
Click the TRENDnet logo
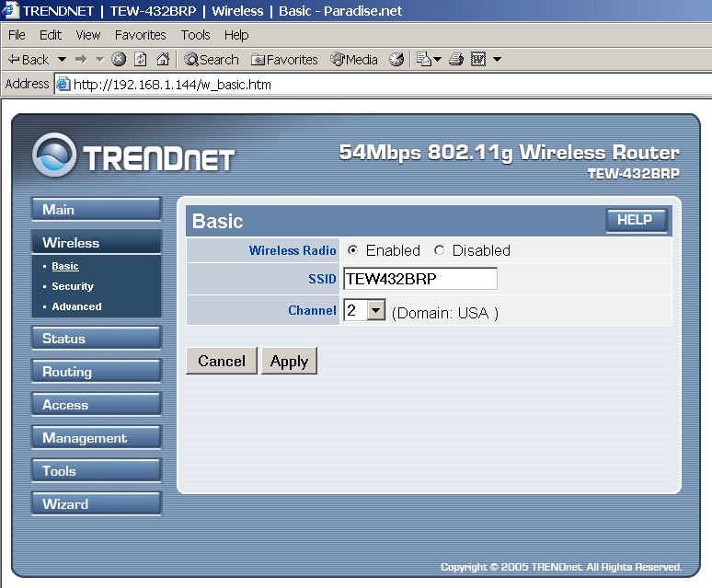tap(133, 156)
